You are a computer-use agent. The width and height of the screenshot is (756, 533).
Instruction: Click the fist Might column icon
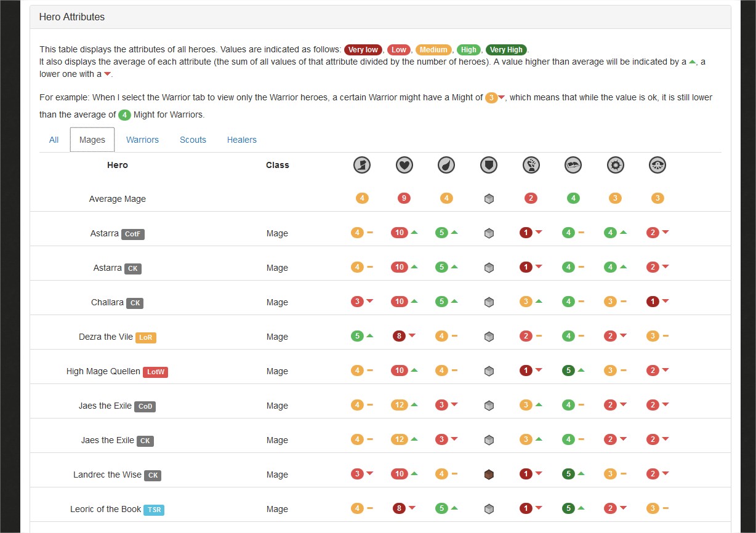coord(531,165)
